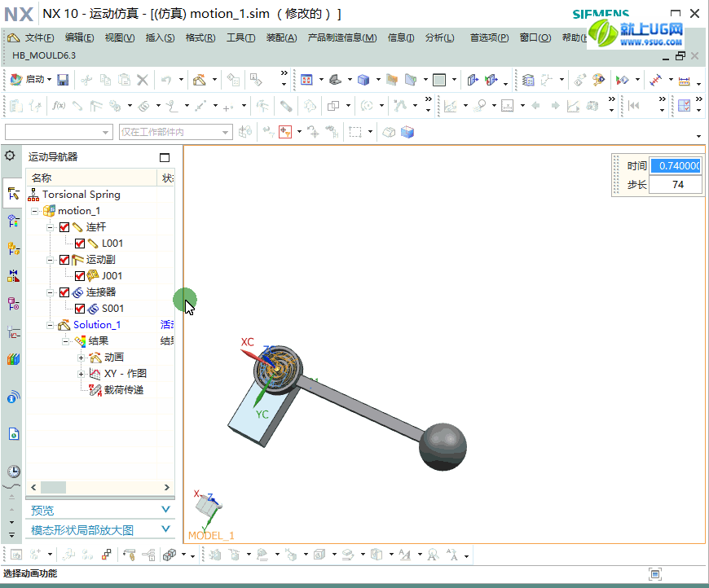This screenshot has width=709, height=588.
Task: Collapse the Solution_1 tree node
Action: [50, 325]
